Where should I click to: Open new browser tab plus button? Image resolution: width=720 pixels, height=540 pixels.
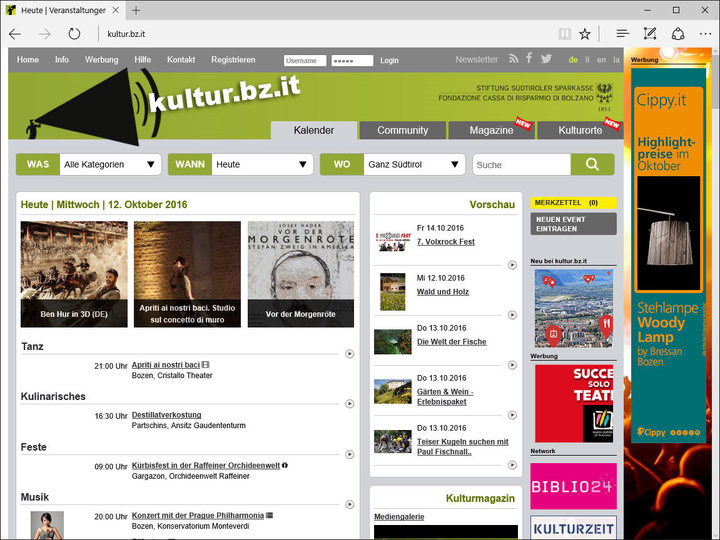136,10
